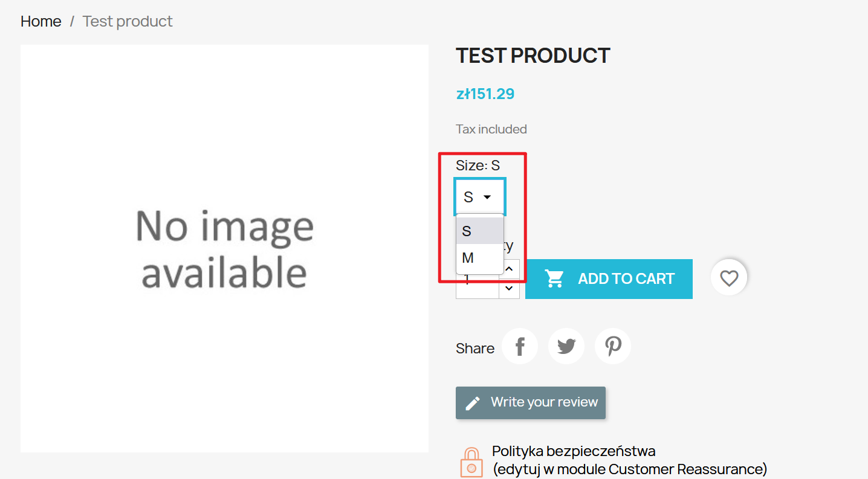Share the product on Facebook

tap(520, 347)
